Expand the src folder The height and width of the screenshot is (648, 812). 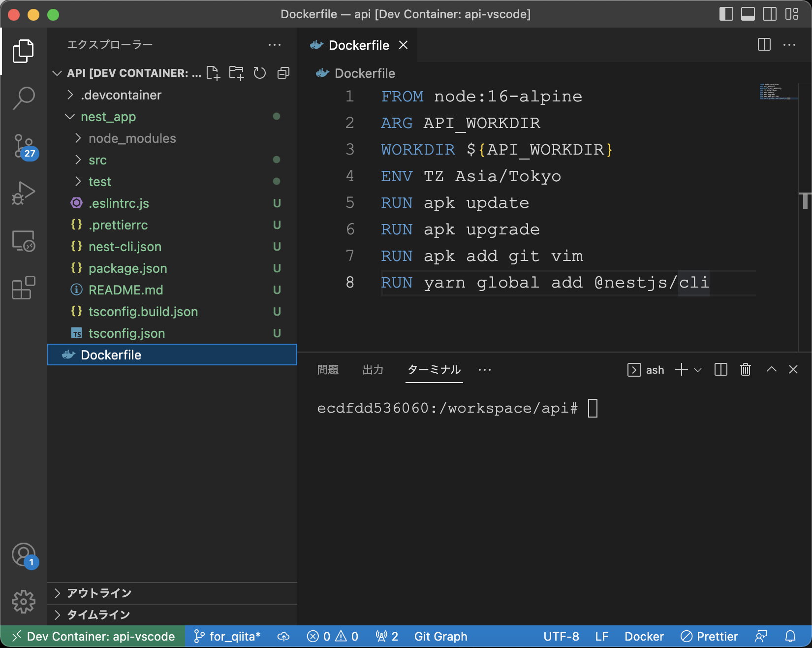(172, 160)
